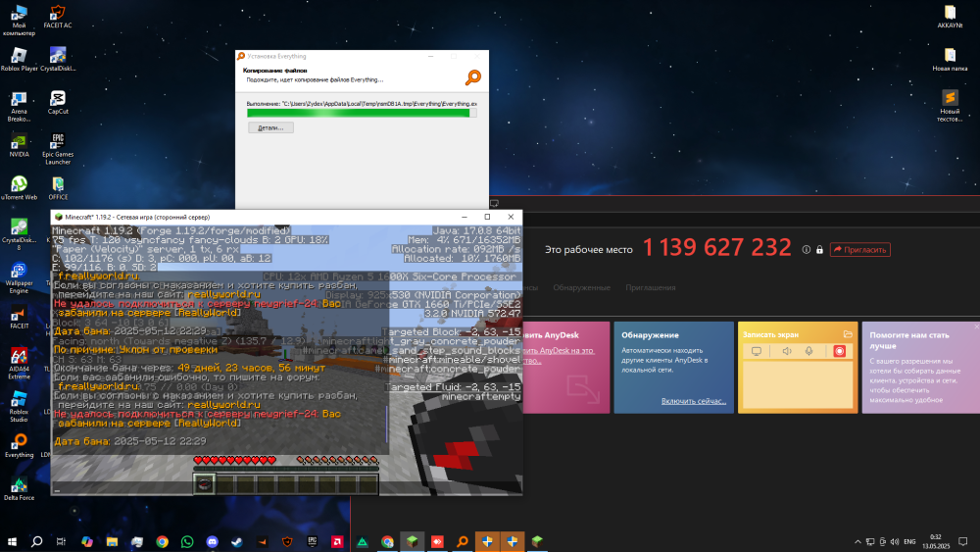Image resolution: width=980 pixels, height=552 pixels.
Task: Click the Minecraft window title bar icon
Action: point(59,217)
